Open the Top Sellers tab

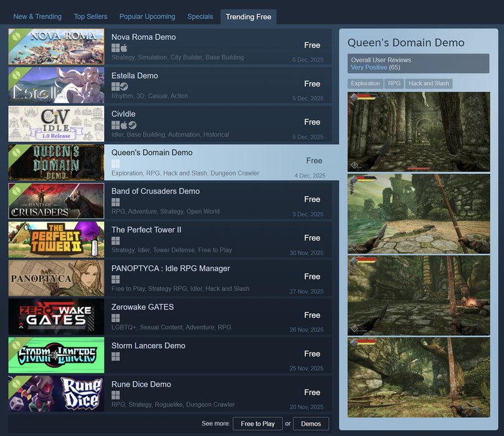click(x=90, y=17)
